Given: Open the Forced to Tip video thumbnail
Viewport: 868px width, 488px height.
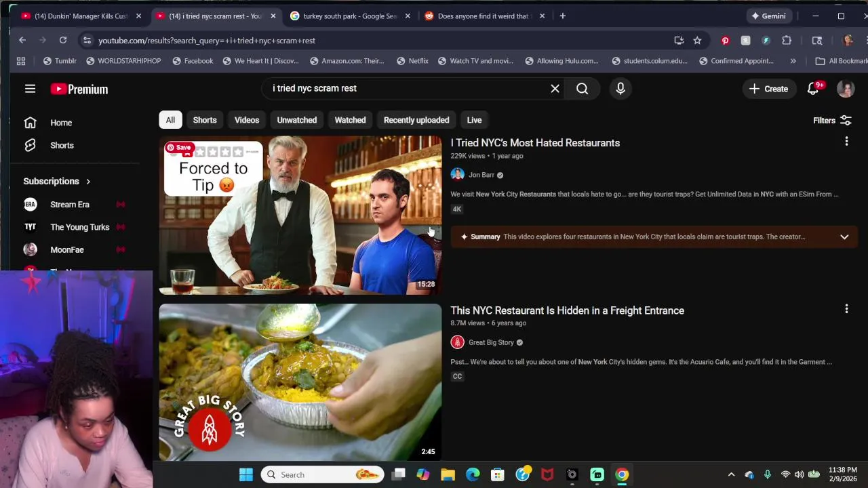Looking at the screenshot, I should coord(300,216).
